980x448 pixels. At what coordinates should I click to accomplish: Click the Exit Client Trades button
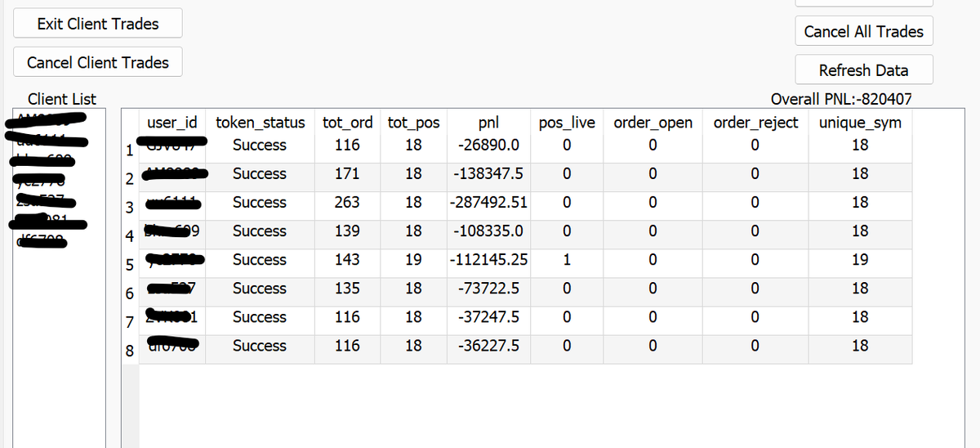tap(98, 24)
